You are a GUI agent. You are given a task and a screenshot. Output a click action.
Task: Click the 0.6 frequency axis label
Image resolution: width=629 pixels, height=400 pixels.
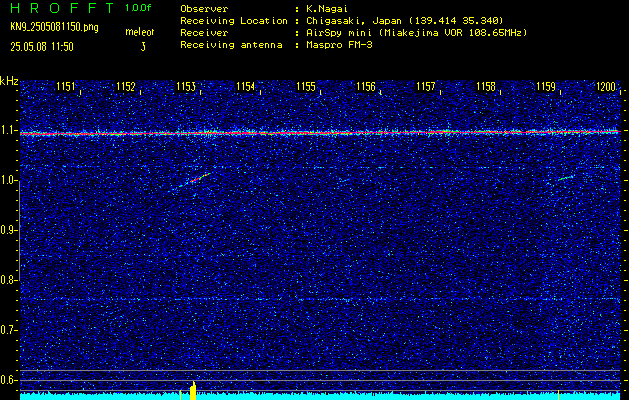coord(7,380)
